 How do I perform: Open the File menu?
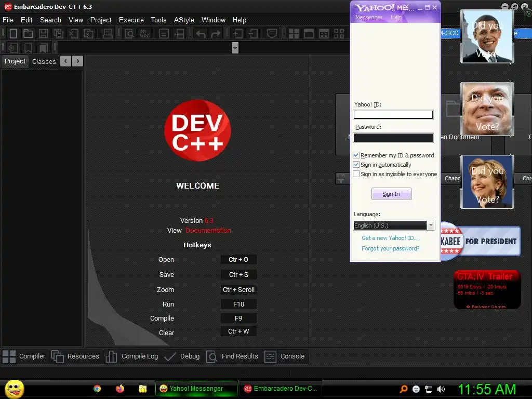[8, 20]
